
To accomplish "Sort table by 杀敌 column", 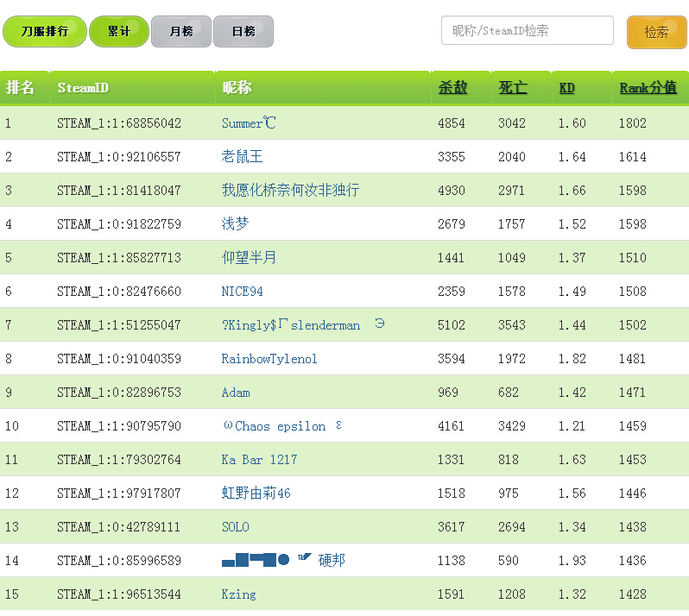I will click(x=452, y=88).
